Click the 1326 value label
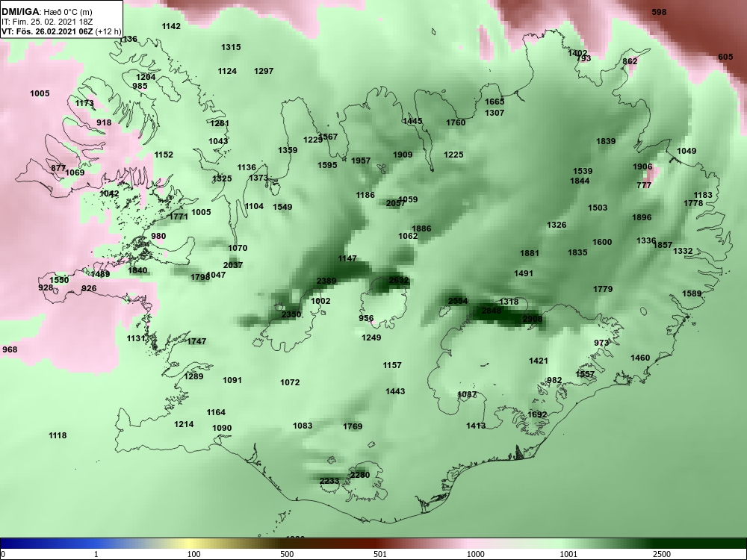The width and height of the screenshot is (747, 560). pyautogui.click(x=557, y=225)
